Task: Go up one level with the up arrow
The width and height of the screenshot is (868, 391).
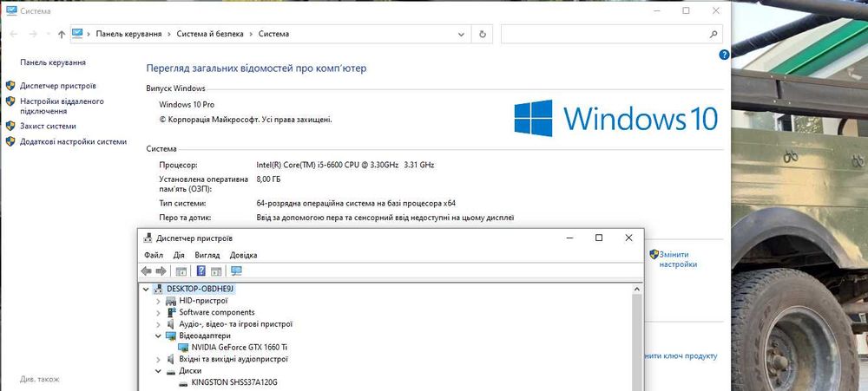Action: coord(62,35)
